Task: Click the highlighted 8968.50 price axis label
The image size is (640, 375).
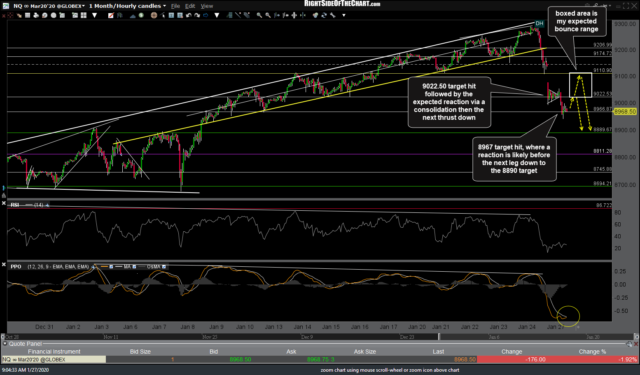Action: tap(625, 111)
